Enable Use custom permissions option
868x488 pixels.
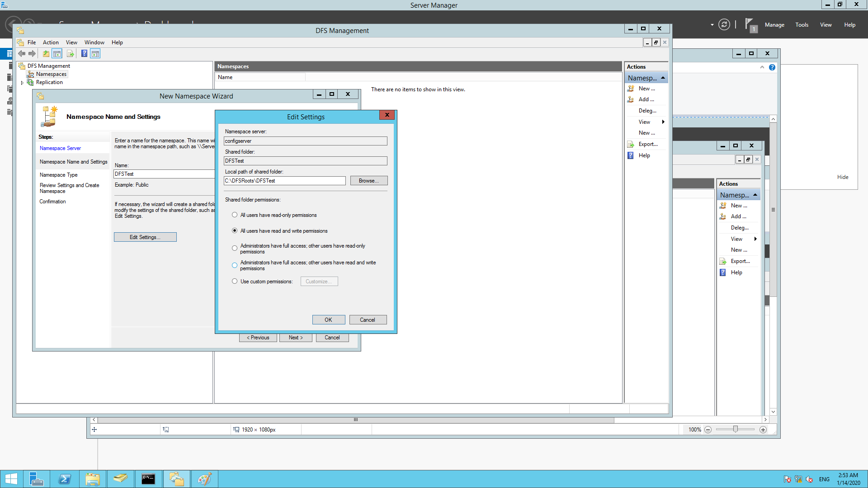(235, 281)
